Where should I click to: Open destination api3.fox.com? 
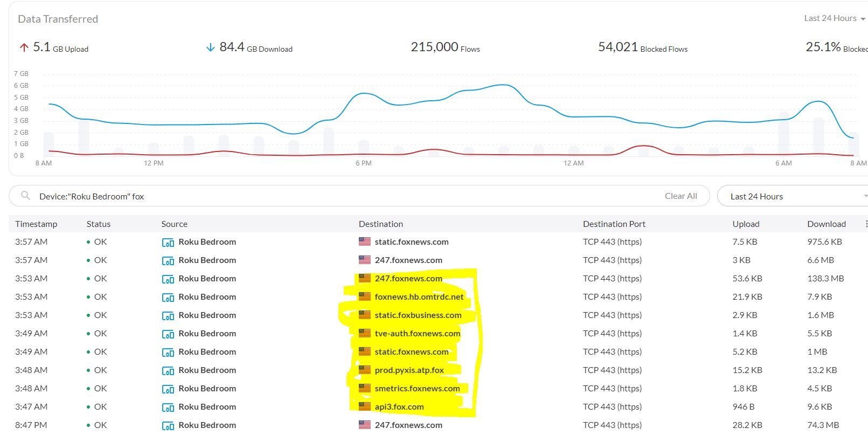point(399,406)
